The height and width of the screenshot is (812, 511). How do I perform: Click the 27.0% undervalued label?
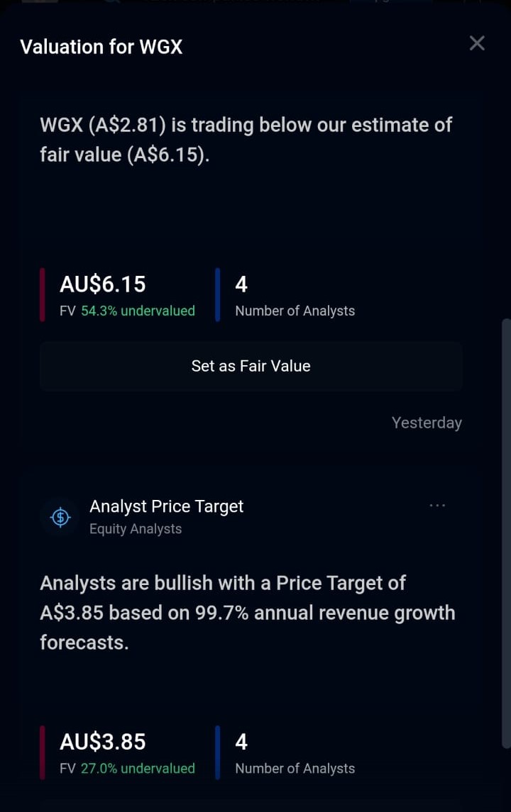click(x=138, y=769)
